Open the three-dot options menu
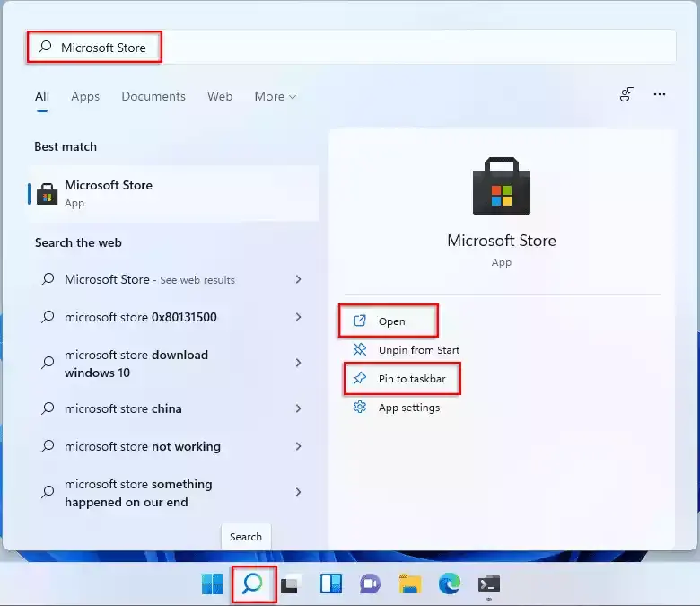This screenshot has width=700, height=606. coord(660,94)
